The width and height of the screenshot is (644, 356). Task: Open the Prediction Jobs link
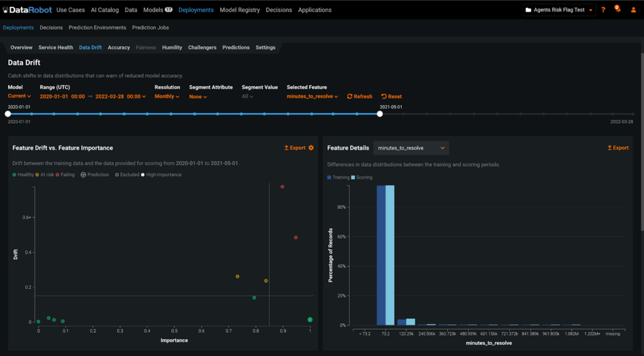point(150,28)
